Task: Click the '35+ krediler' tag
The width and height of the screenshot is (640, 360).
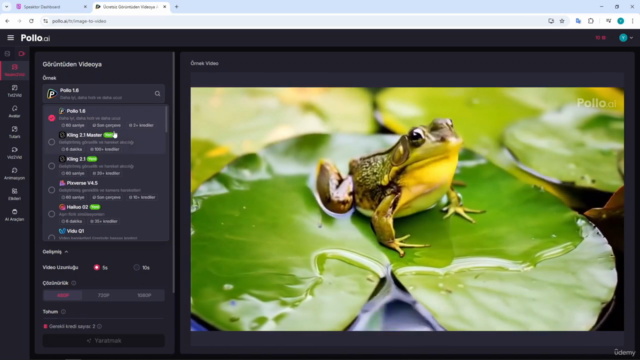Action: coord(104,221)
